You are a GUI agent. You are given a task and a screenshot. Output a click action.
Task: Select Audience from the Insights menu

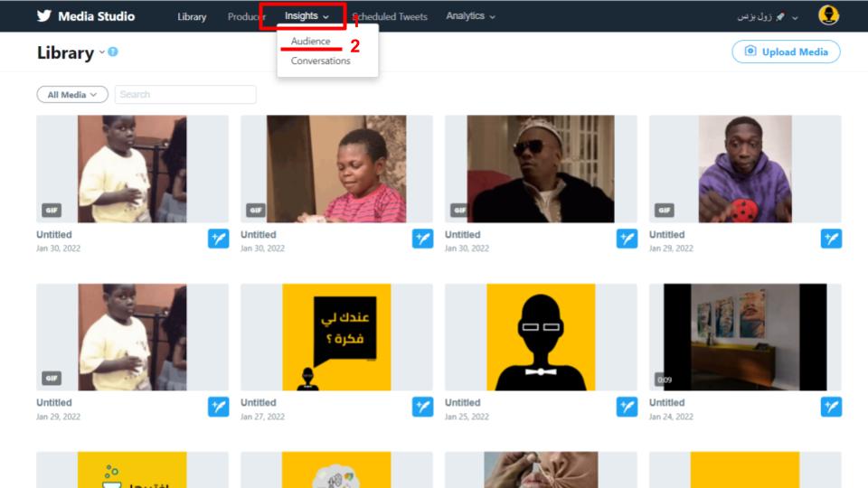(x=310, y=41)
